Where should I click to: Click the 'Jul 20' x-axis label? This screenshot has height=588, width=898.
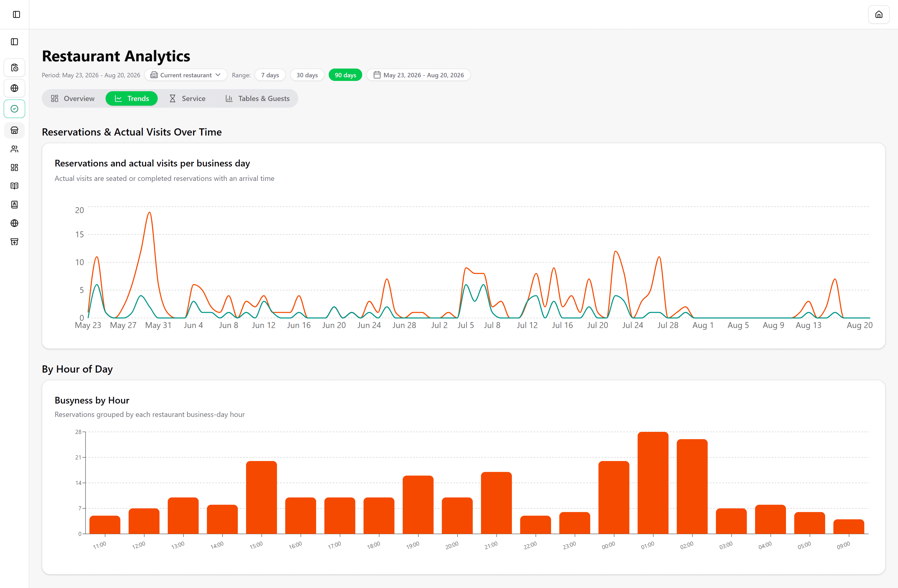coord(598,325)
